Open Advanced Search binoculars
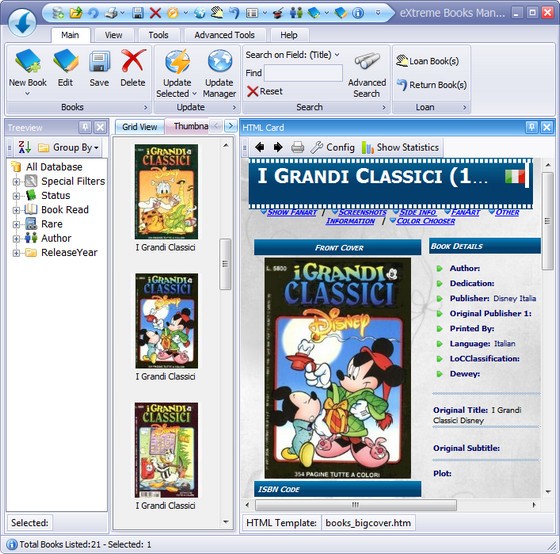Screen dimensions: 560x554 367,74
